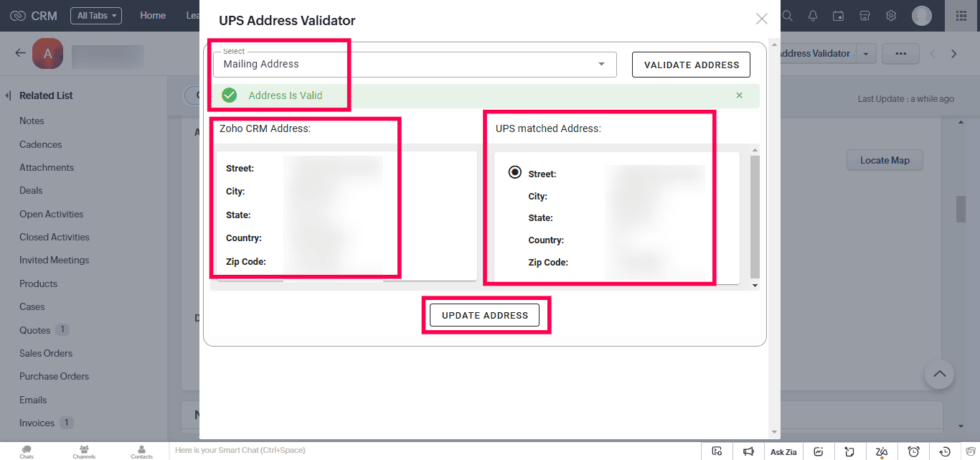Dismiss the Address Is Valid banner
Viewport: 980px width, 460px height.
pos(740,95)
